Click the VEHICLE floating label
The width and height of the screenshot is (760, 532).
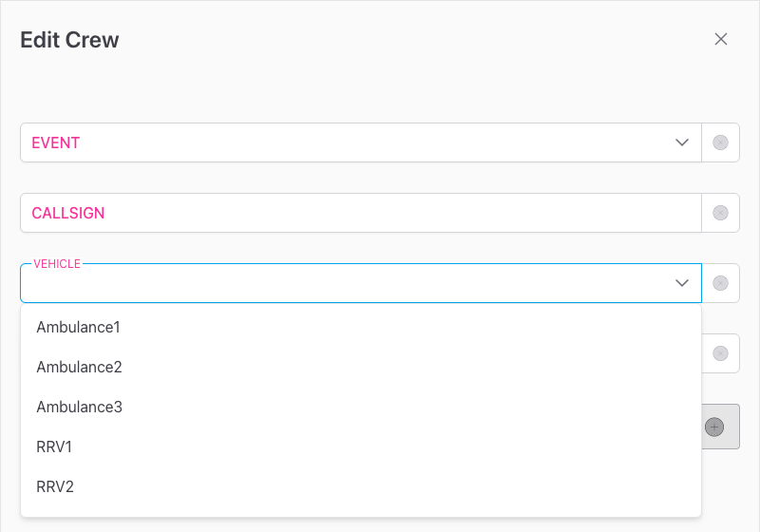[x=57, y=264]
